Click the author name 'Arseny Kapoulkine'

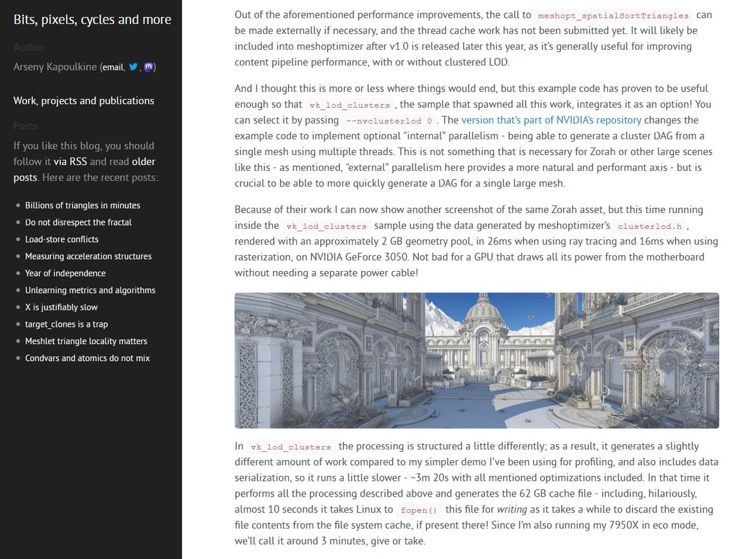55,67
